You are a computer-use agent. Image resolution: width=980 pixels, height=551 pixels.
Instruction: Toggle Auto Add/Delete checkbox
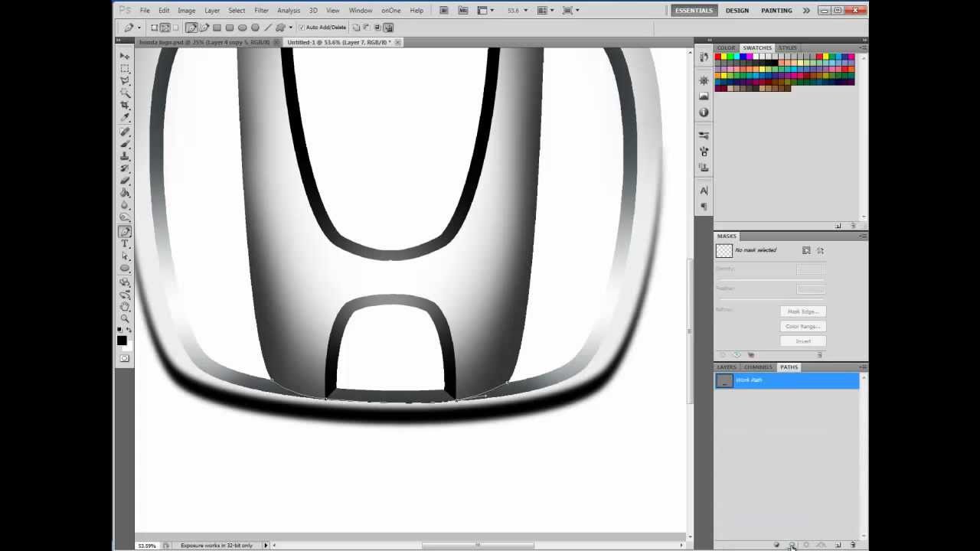point(302,28)
